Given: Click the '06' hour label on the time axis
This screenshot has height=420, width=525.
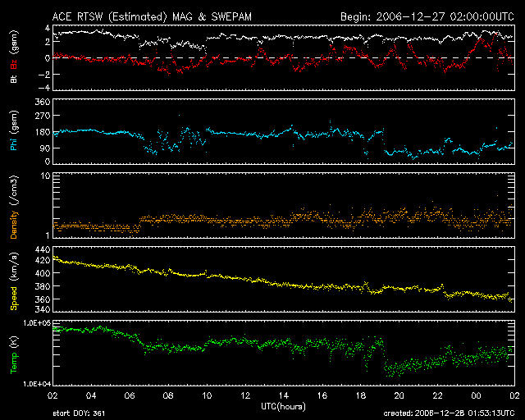Looking at the screenshot, I should (130, 395).
